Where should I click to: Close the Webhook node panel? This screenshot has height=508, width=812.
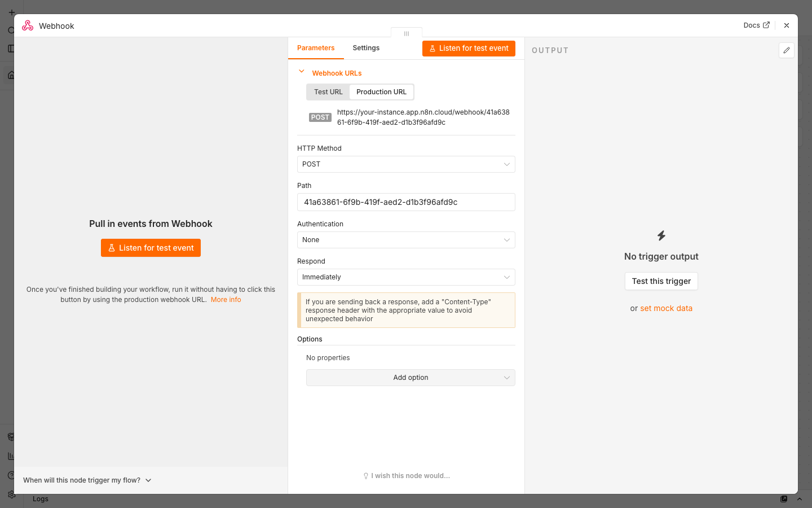pyautogui.click(x=787, y=25)
